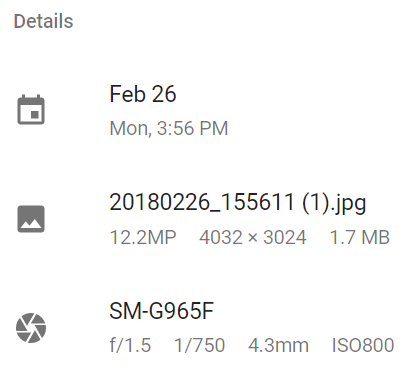Select the Details panel heading
The width and height of the screenshot is (404, 370).
tap(43, 21)
